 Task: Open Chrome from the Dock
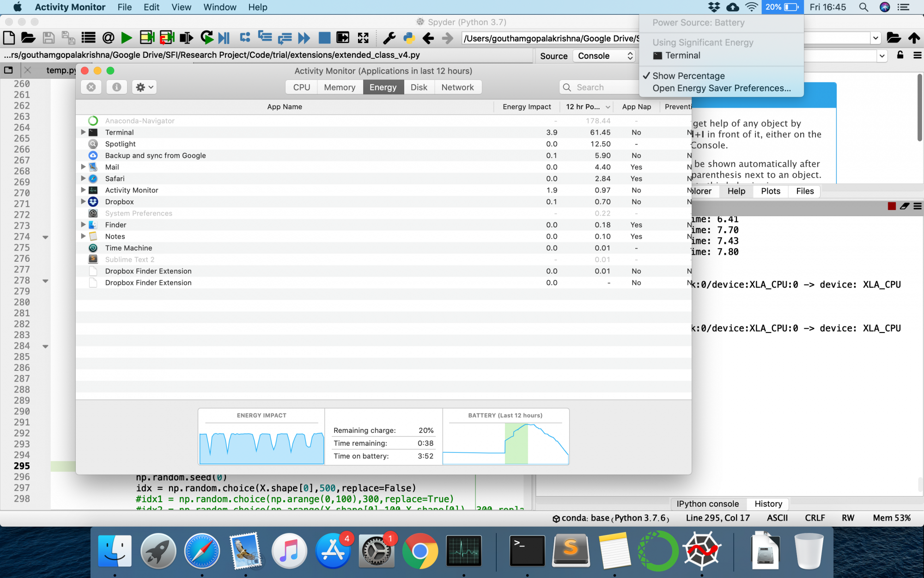point(420,550)
